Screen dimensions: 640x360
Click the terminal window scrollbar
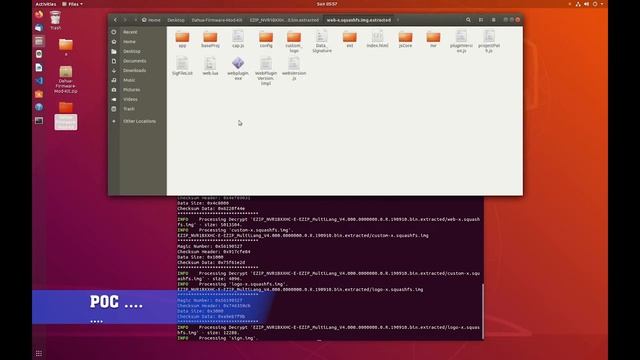[483, 311]
